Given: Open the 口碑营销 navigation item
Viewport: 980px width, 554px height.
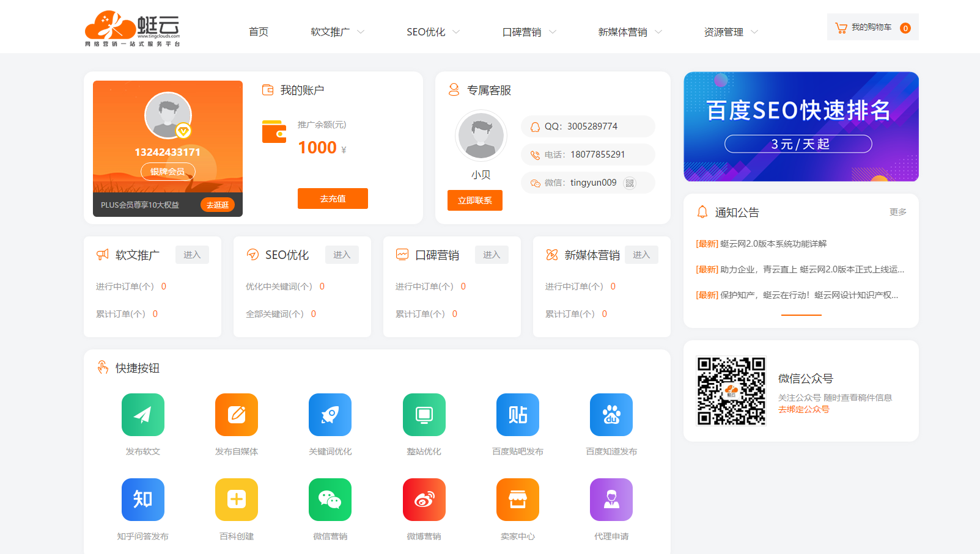Looking at the screenshot, I should pyautogui.click(x=522, y=32).
